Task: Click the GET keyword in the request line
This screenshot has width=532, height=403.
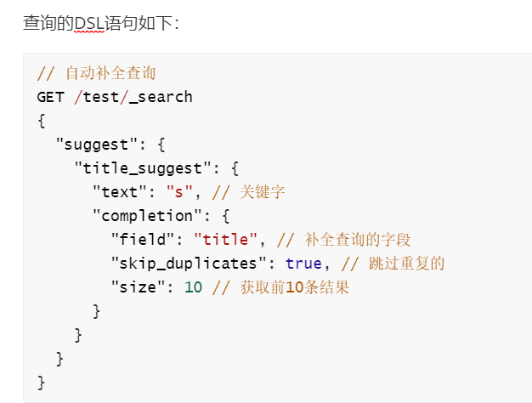Action: point(50,97)
